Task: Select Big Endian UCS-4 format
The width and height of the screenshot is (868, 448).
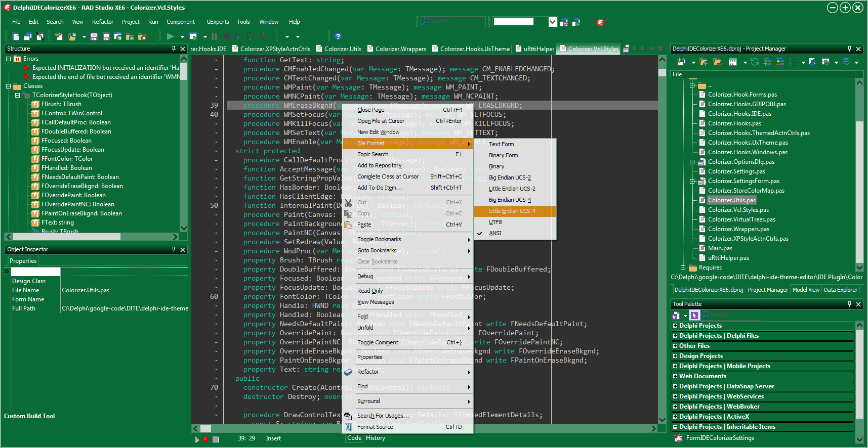Action: pyautogui.click(x=515, y=200)
